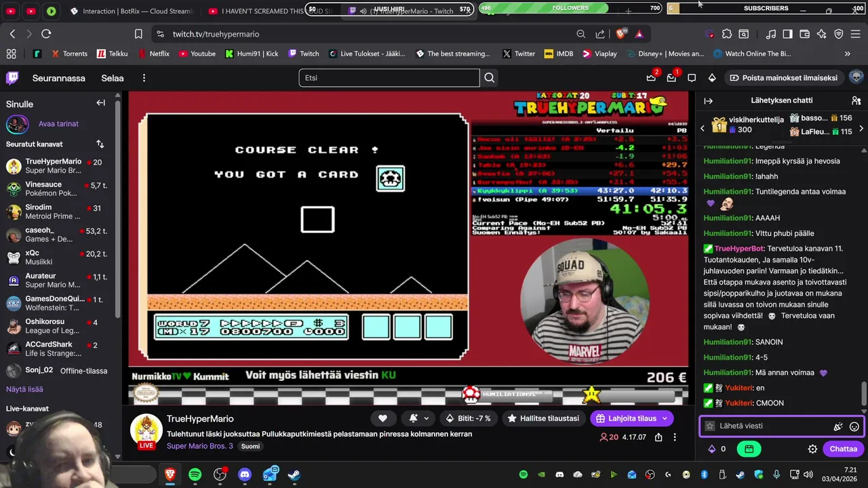868x488 pixels.
Task: Show hidden bookmarks chevron
Action: click(847, 54)
